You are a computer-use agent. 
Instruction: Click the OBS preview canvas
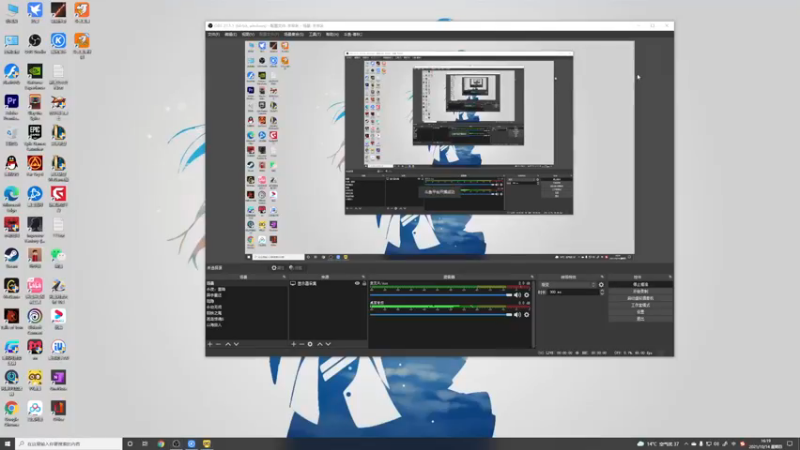tap(440, 151)
